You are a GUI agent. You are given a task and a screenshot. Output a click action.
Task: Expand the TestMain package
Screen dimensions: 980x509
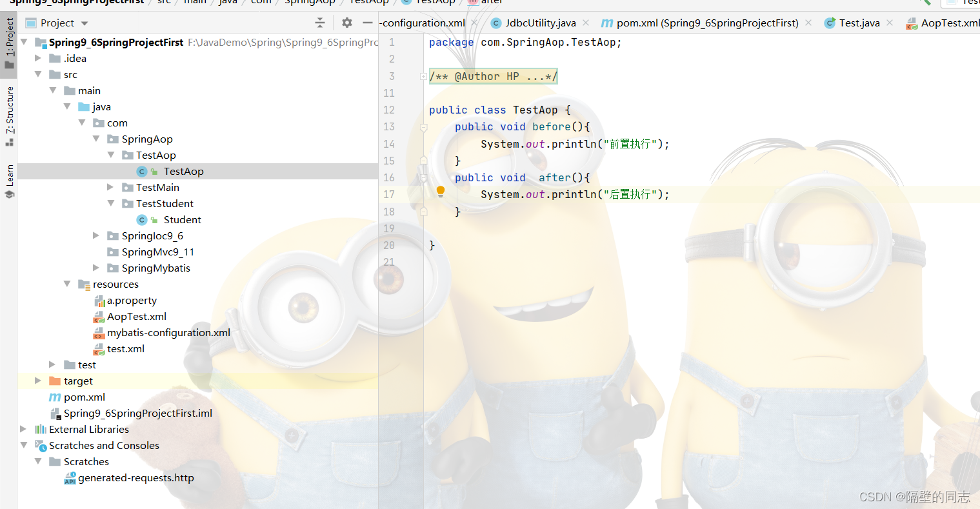[110, 188]
